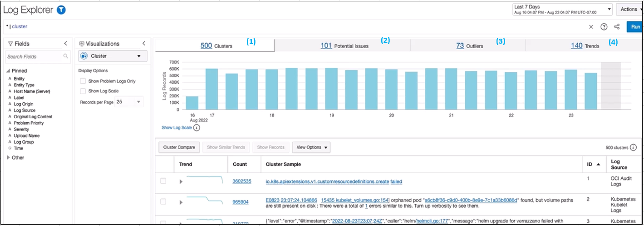Click the Cluster Compare button

click(179, 147)
